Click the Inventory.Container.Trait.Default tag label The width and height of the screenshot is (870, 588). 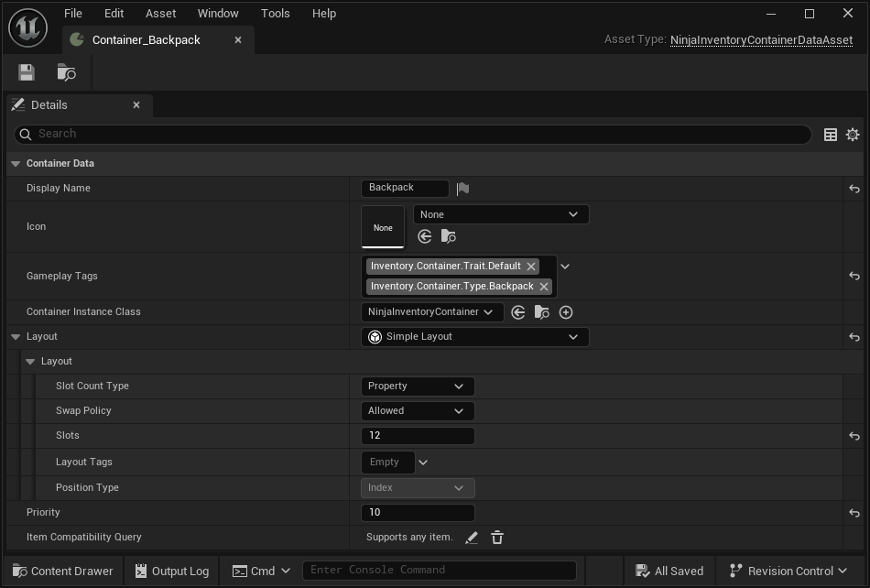446,267
